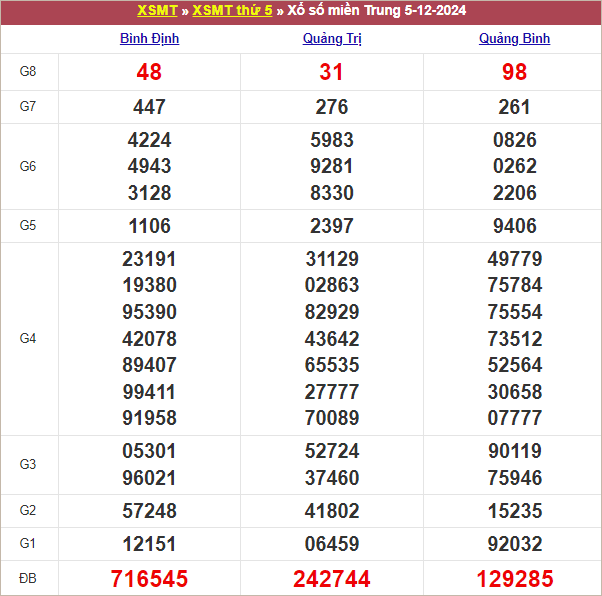Click G5 number 9406

coord(514,226)
